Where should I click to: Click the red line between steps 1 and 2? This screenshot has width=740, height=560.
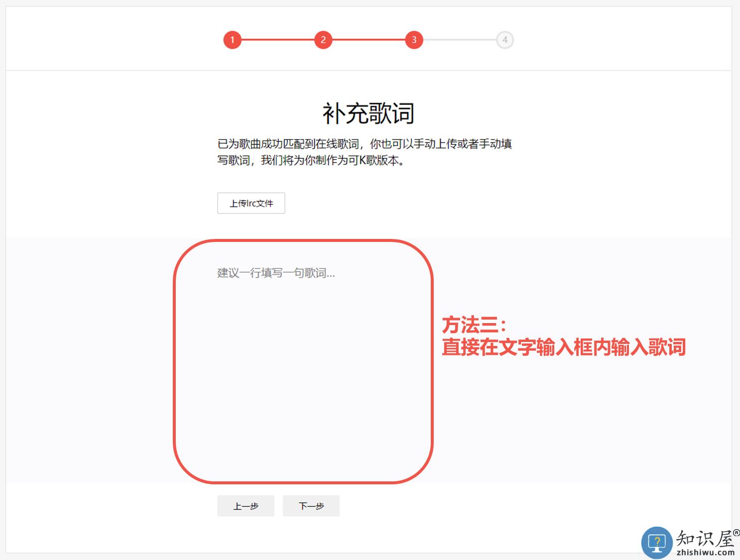277,40
